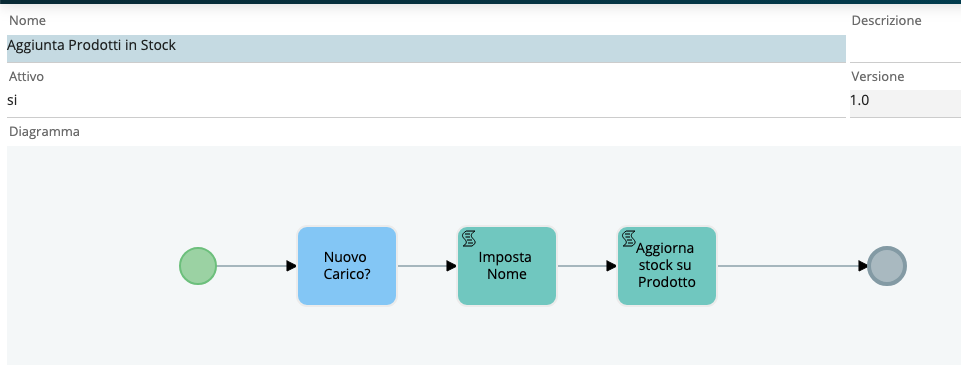Click the arrow from start event to Nuovo Carico?
This screenshot has height=365, width=961.
coord(257,266)
